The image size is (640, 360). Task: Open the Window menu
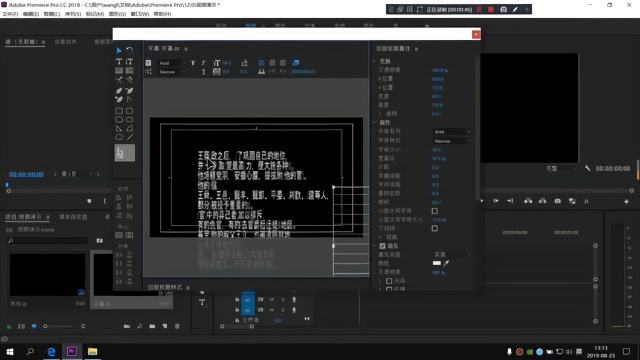140,14
